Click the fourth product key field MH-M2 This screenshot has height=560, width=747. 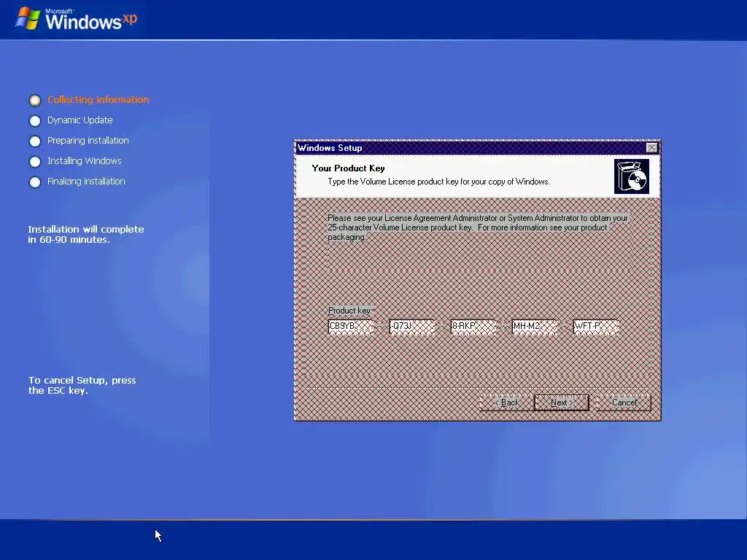535,326
